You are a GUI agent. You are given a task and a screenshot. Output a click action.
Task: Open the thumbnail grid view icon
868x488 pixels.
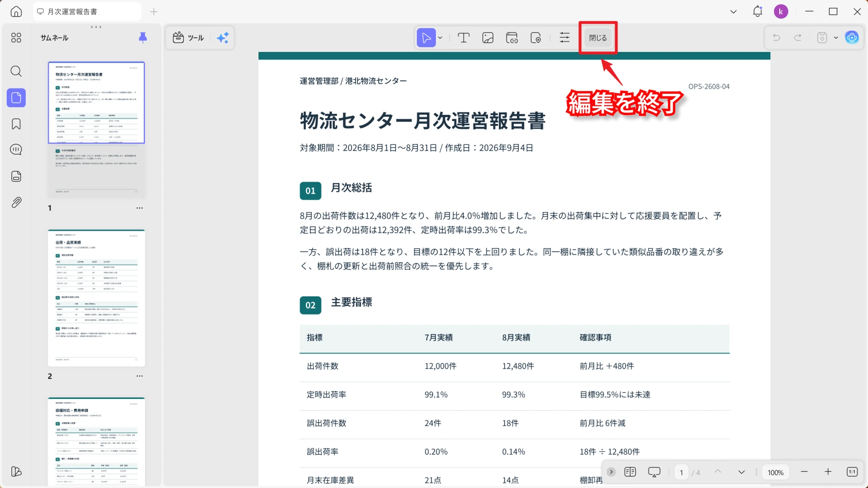coord(16,38)
